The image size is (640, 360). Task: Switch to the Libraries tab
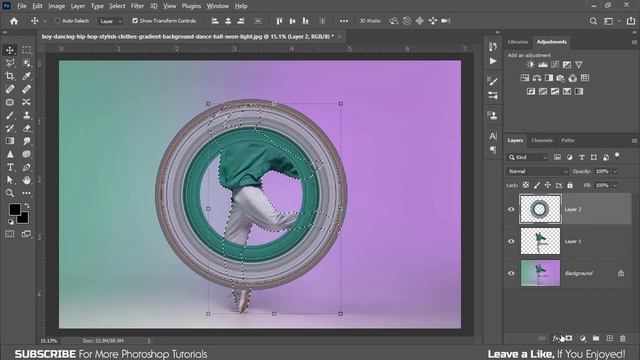(518, 42)
